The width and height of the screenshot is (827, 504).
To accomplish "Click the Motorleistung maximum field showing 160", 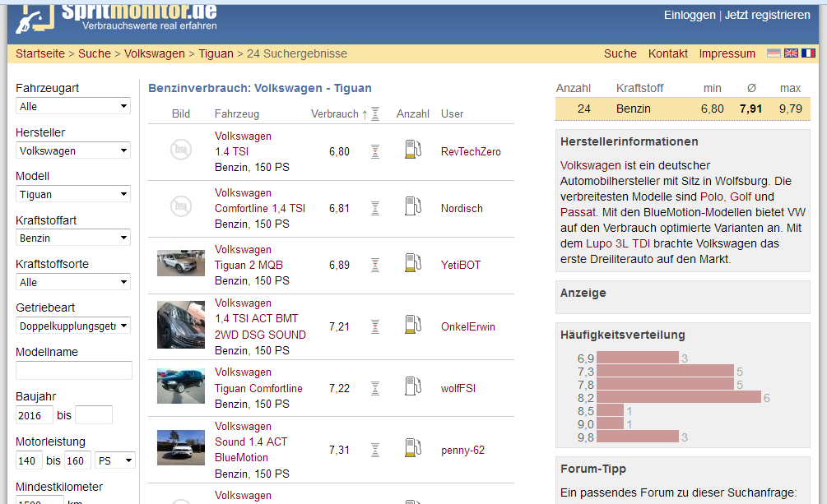I will (77, 460).
